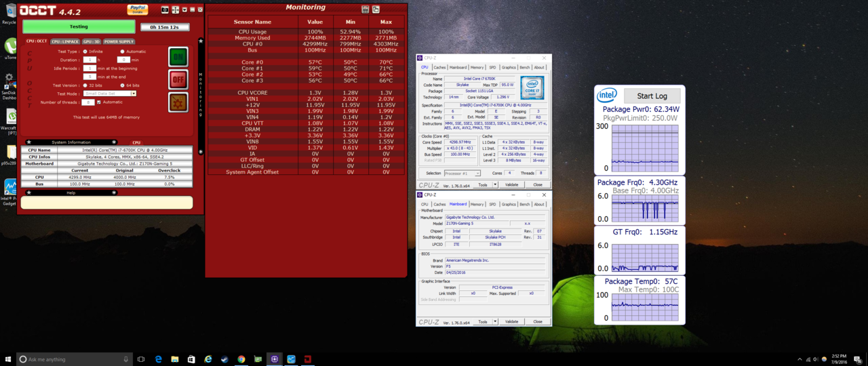Select the Automatic test type radio button
Image resolution: width=868 pixels, height=366 pixels.
point(122,52)
